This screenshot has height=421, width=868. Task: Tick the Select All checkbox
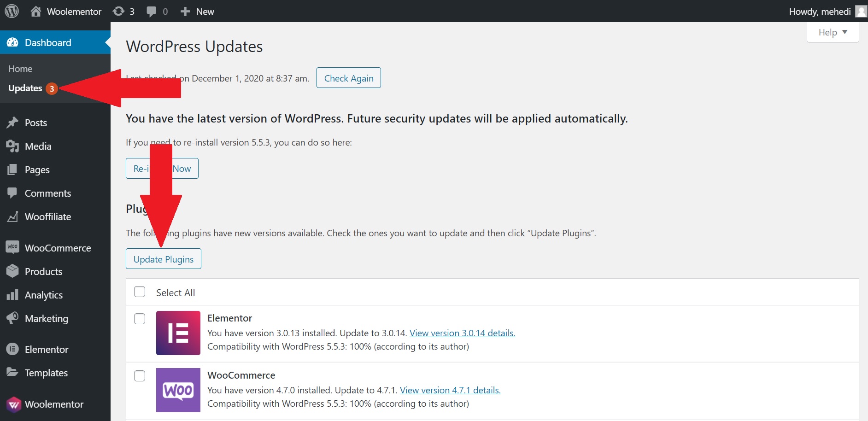[x=140, y=292]
